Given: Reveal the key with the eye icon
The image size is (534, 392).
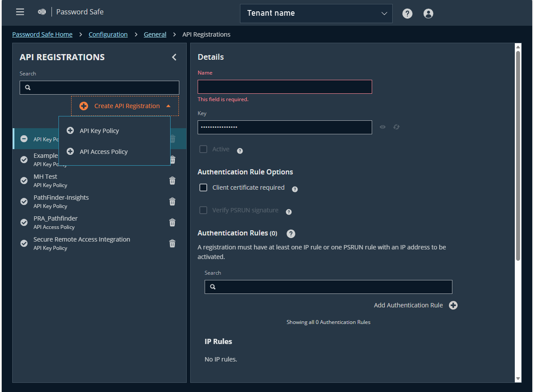Looking at the screenshot, I should (383, 127).
